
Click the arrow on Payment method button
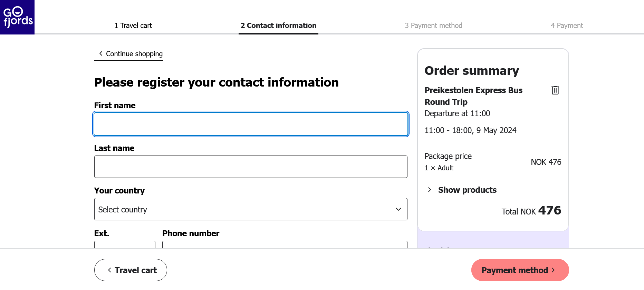click(553, 270)
